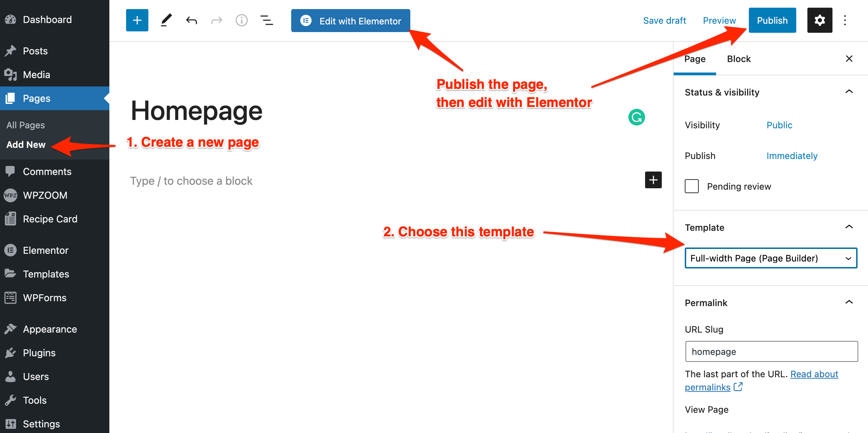This screenshot has width=868, height=433.
Task: Publish the page
Action: click(x=772, y=20)
